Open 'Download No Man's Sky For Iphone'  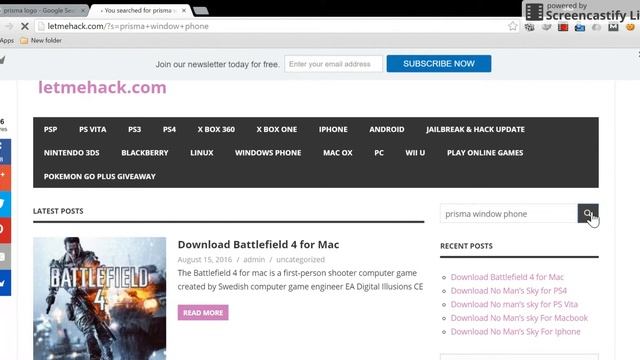point(516,331)
